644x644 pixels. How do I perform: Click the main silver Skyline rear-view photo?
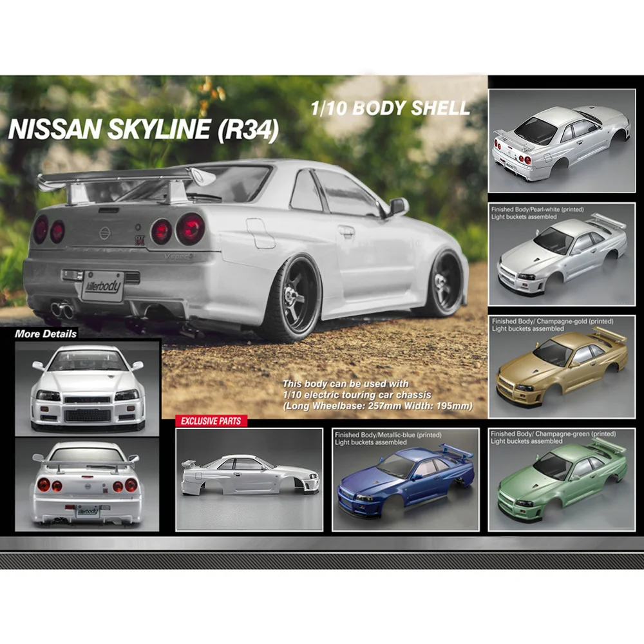click(243, 247)
